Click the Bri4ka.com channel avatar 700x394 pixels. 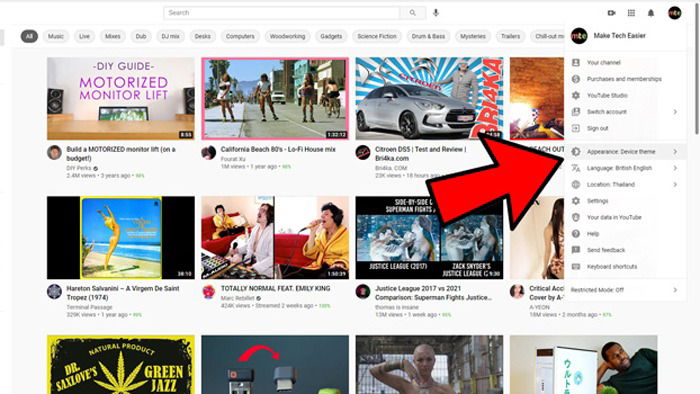[363, 153]
